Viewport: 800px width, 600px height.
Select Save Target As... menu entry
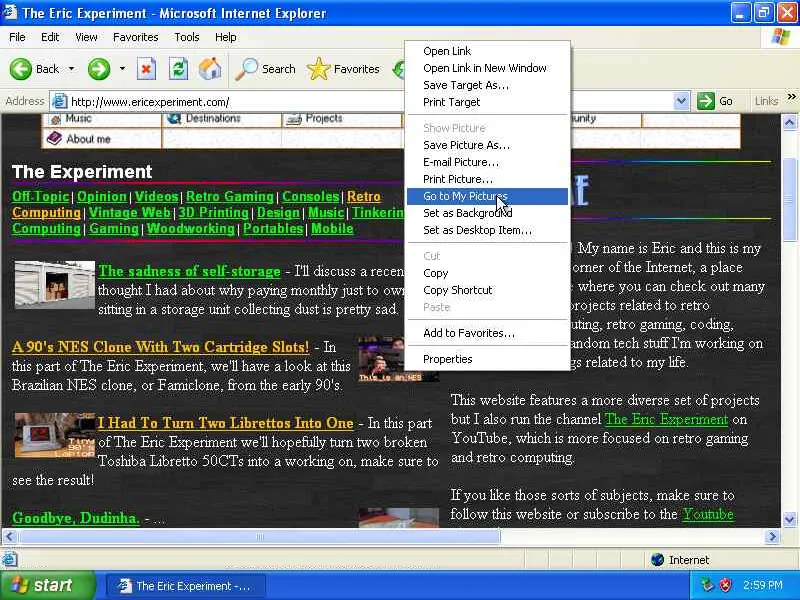pyautogui.click(x=487, y=85)
